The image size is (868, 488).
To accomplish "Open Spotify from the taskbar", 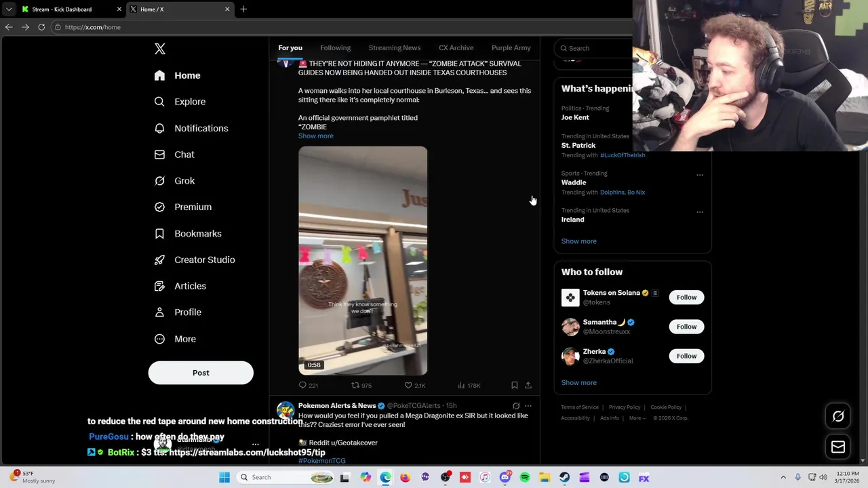I will pyautogui.click(x=525, y=477).
